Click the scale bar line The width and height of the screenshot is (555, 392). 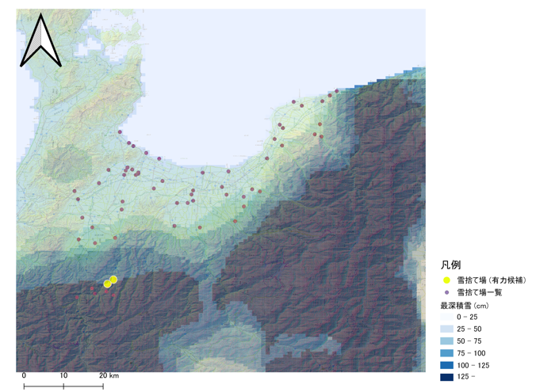tap(63, 386)
